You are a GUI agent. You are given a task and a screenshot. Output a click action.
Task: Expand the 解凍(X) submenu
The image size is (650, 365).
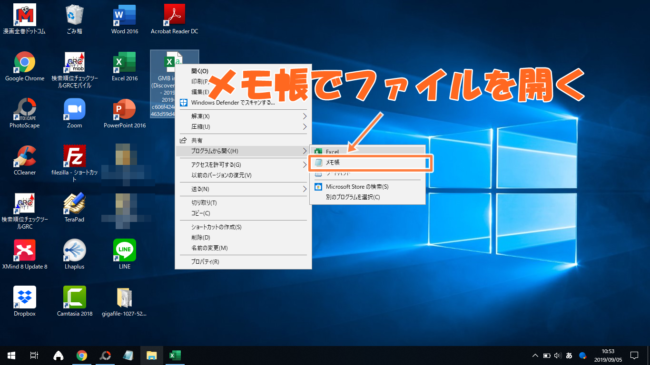[x=243, y=116]
